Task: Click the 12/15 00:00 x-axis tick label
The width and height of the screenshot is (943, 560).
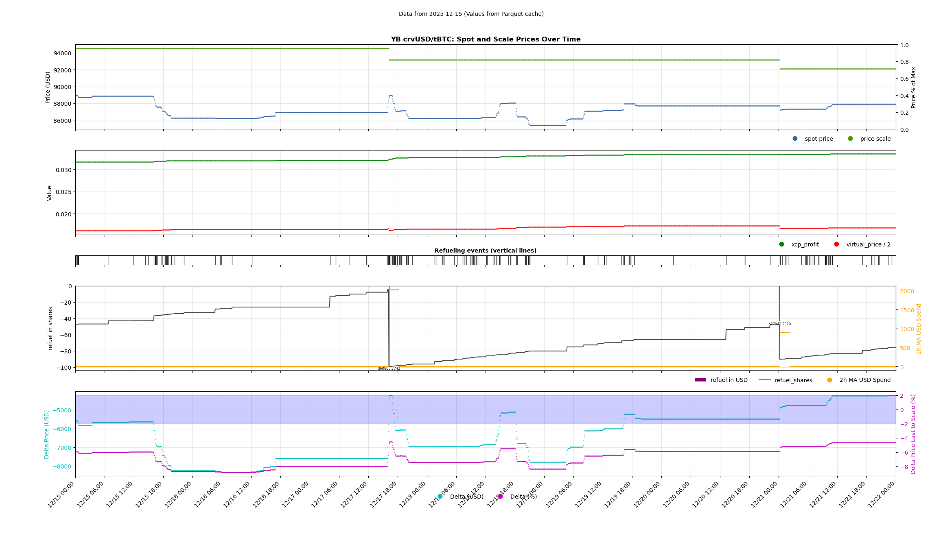Action: pyautogui.click(x=61, y=495)
